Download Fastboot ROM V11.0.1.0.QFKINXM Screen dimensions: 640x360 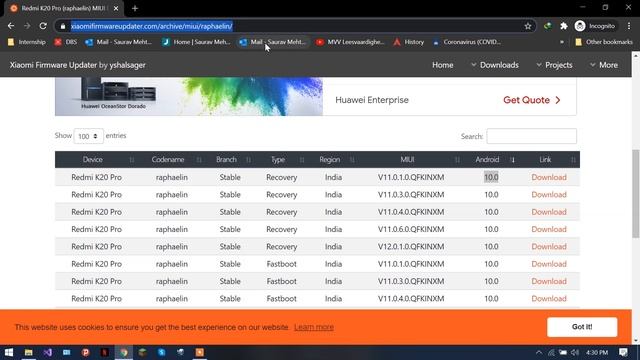(549, 264)
